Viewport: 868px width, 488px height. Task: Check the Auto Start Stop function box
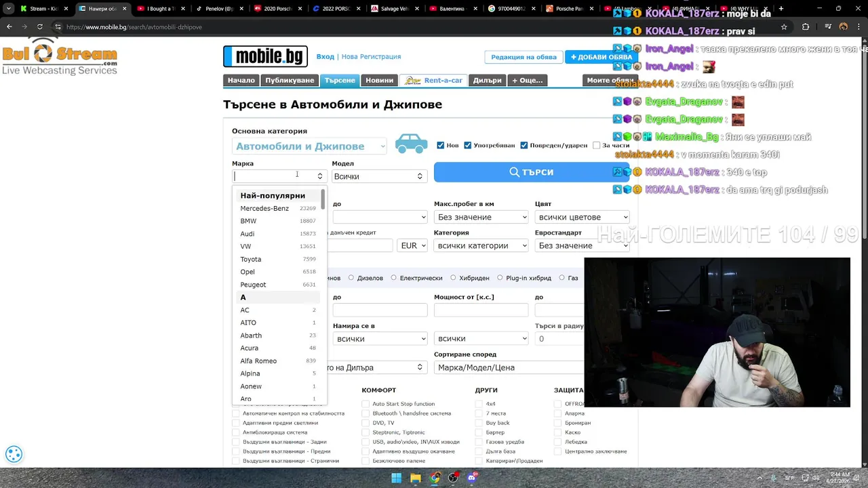tap(366, 404)
